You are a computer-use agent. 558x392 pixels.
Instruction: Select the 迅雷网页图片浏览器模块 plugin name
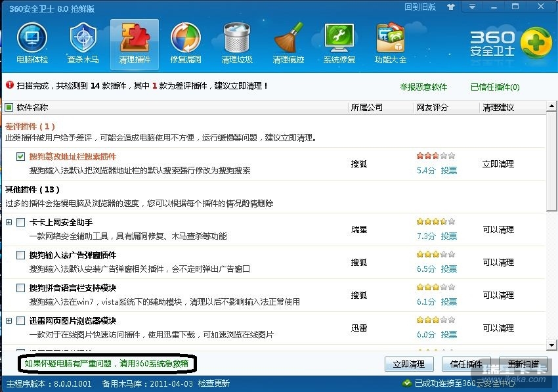tap(73, 321)
